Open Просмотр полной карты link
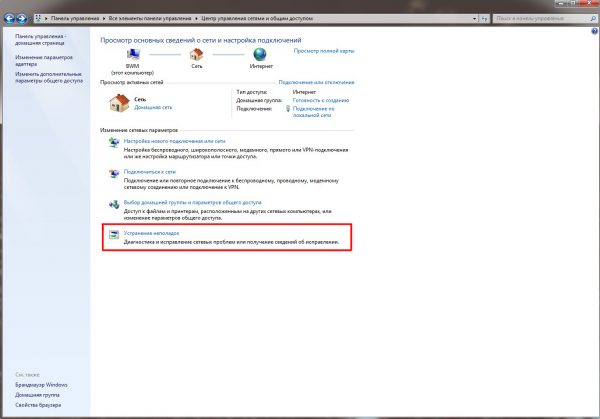 324,51
